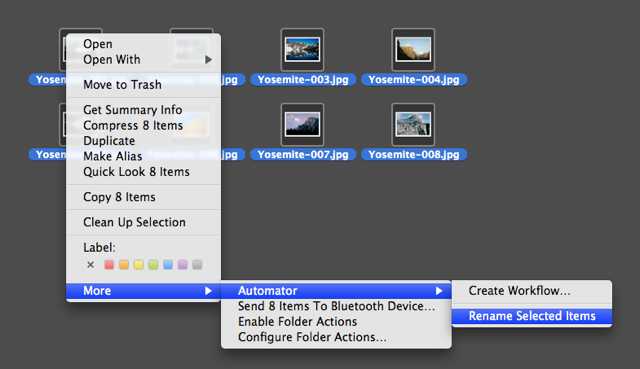Click the Yosemite-004.jpg thumbnail
The image size is (640, 369).
pyautogui.click(x=413, y=49)
